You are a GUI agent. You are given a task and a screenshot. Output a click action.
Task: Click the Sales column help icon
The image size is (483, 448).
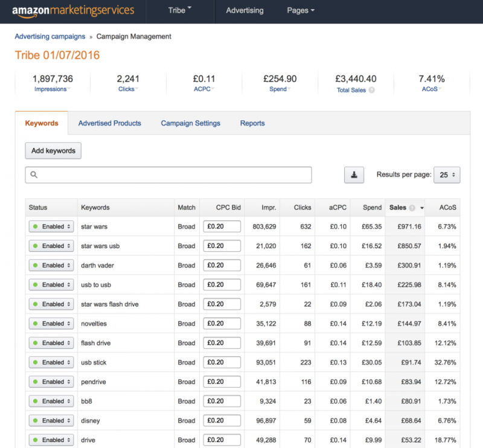[412, 208]
